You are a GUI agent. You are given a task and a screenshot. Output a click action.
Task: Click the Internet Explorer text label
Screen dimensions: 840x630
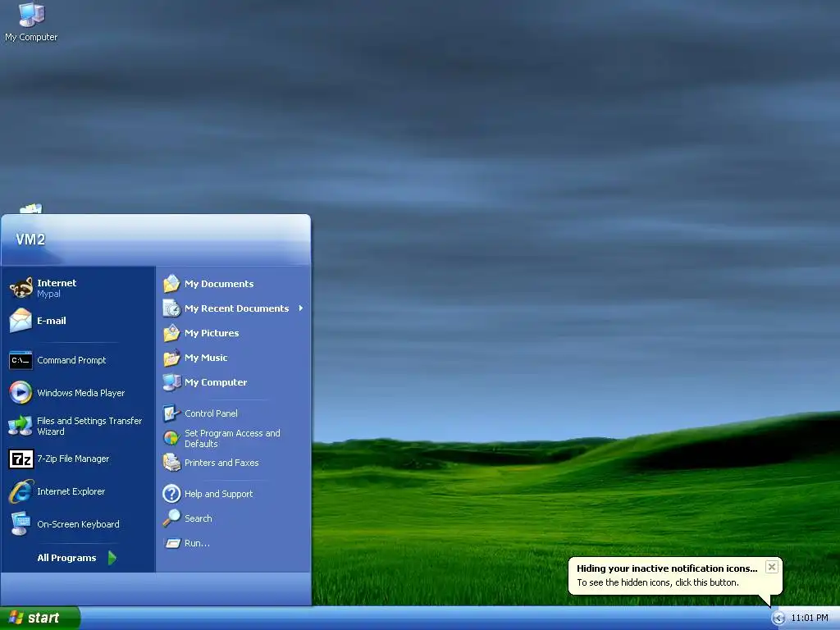click(71, 491)
